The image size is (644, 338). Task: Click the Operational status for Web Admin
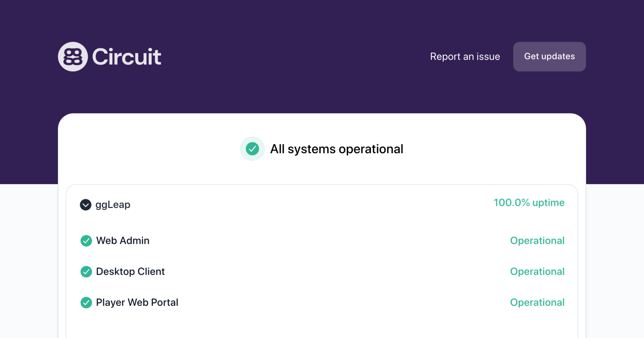coord(537,241)
